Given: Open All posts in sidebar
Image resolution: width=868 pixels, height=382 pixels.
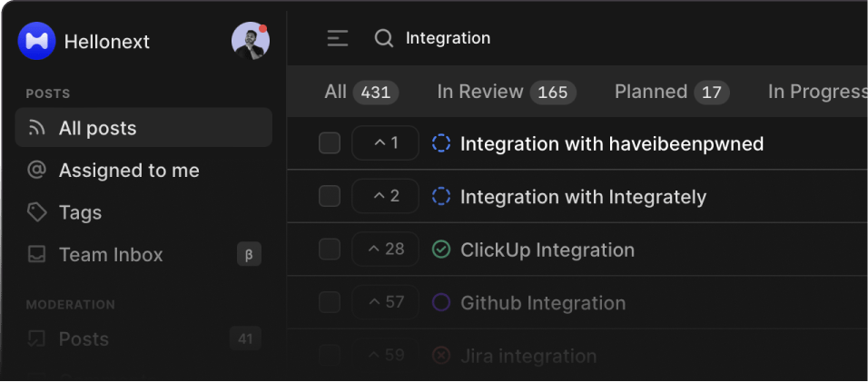Looking at the screenshot, I should click(143, 128).
